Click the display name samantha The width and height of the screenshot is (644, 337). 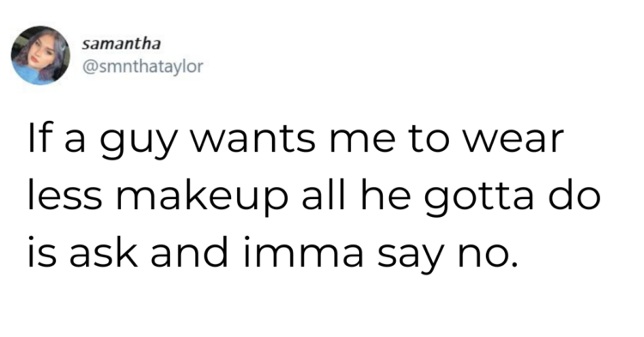[121, 44]
